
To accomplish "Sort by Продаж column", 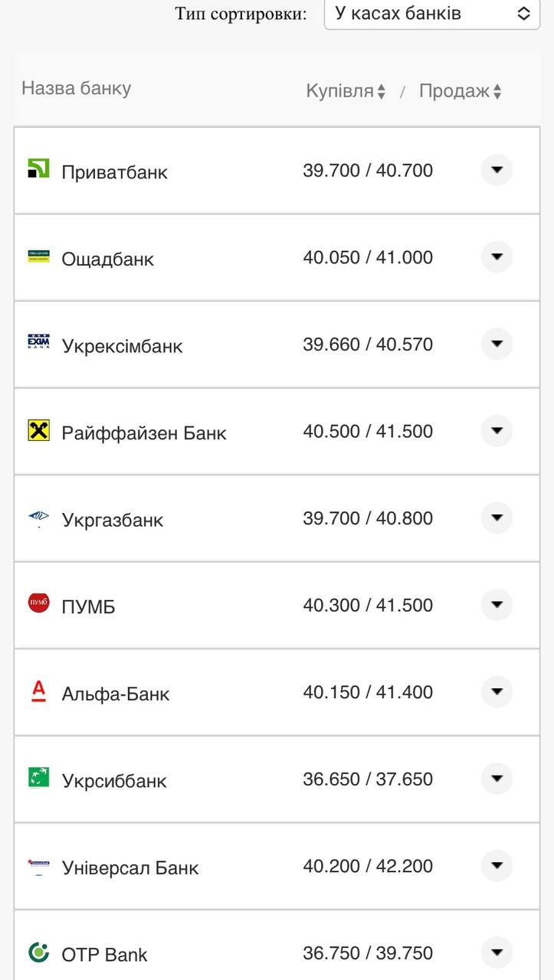I will pyautogui.click(x=460, y=91).
